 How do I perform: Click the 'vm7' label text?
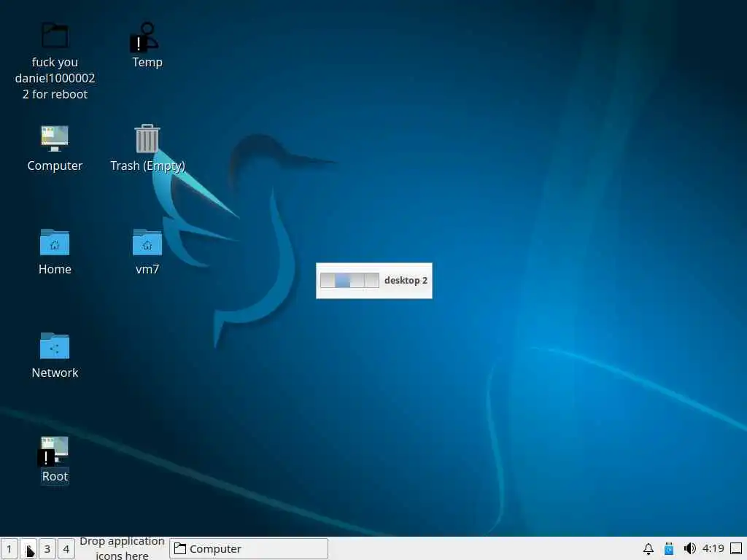click(x=147, y=269)
